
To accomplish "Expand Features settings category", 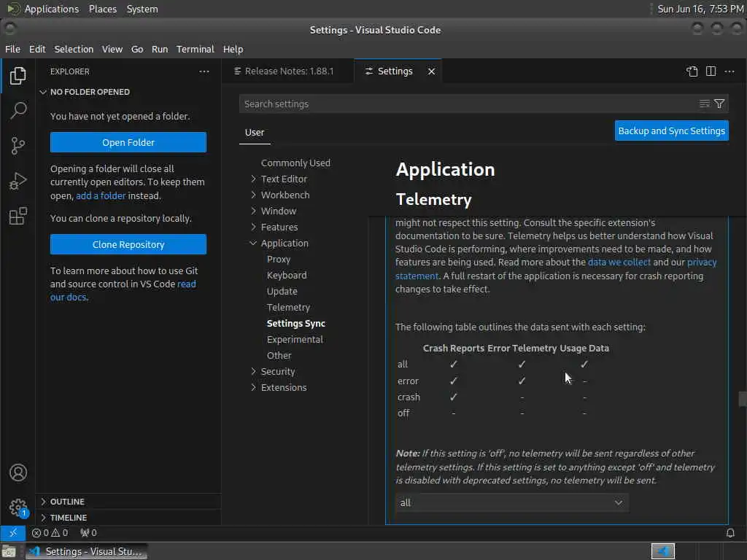I will point(279,227).
